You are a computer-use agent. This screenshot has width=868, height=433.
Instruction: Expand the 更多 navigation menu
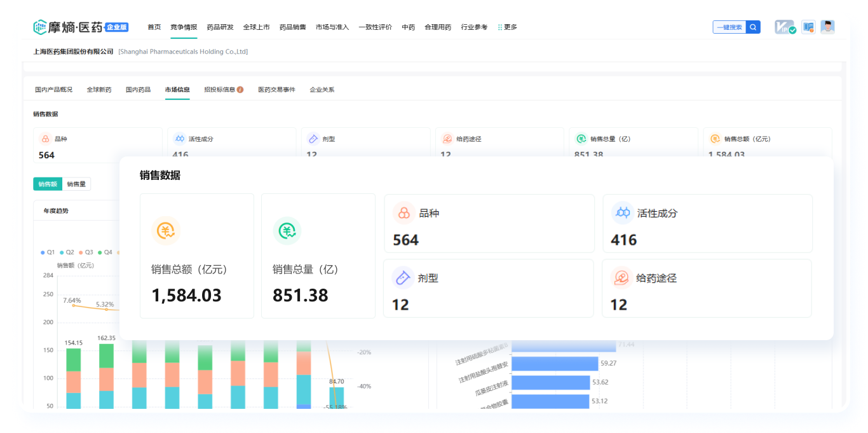point(510,27)
